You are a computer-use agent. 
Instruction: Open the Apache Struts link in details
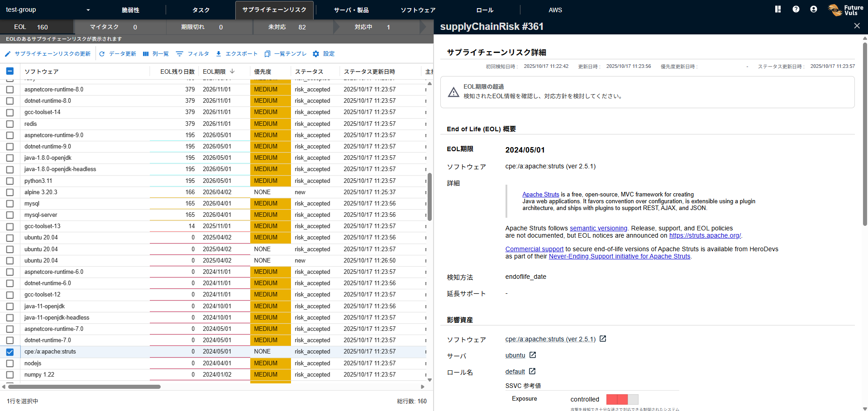tap(540, 195)
